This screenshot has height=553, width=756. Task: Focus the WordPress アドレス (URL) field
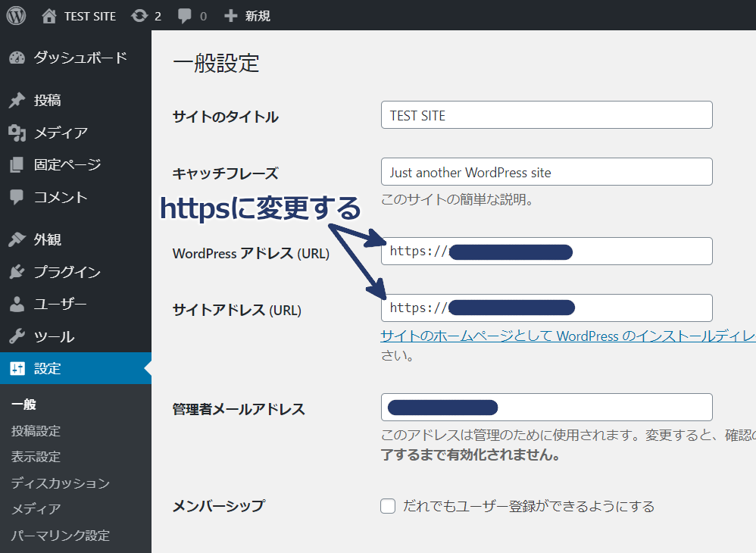(x=547, y=252)
